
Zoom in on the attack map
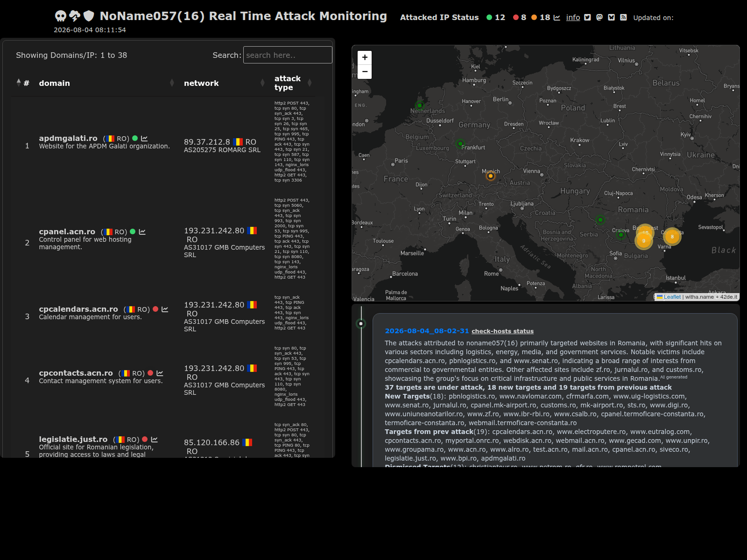click(365, 57)
